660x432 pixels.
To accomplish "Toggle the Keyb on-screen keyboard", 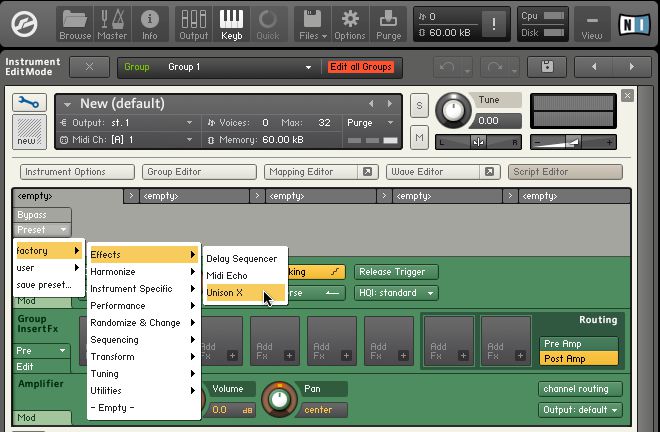I will click(x=231, y=24).
